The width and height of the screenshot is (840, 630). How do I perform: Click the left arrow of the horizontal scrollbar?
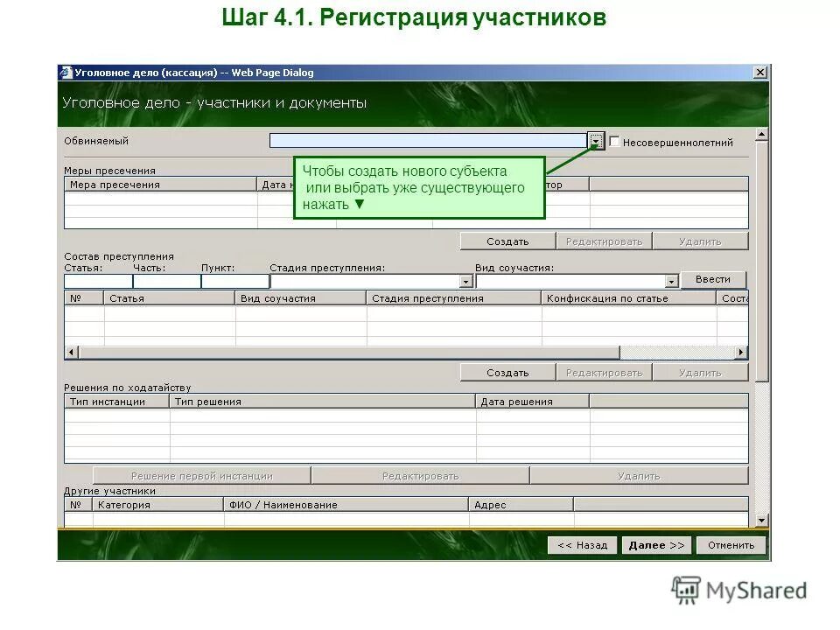tap(69, 350)
